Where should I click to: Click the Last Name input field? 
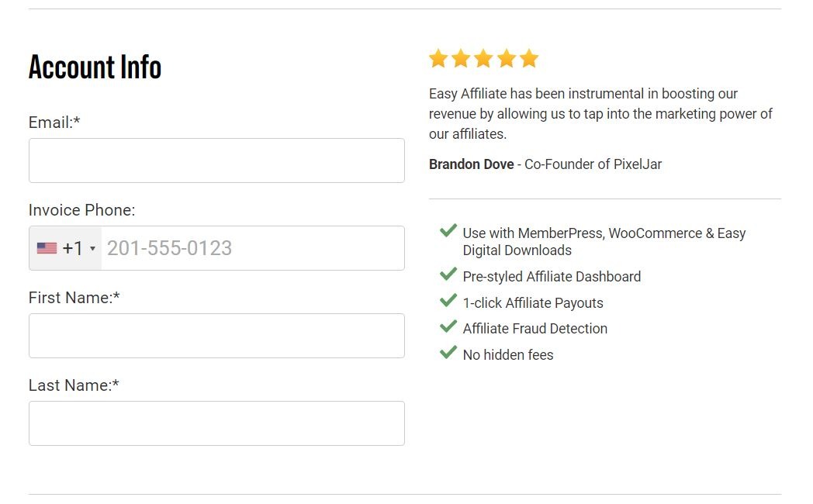[x=216, y=423]
